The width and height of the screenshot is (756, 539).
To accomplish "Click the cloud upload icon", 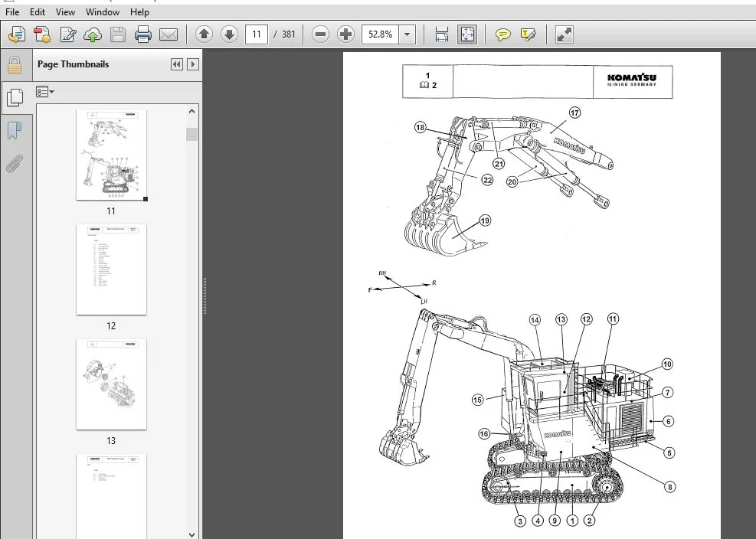I will tap(93, 34).
